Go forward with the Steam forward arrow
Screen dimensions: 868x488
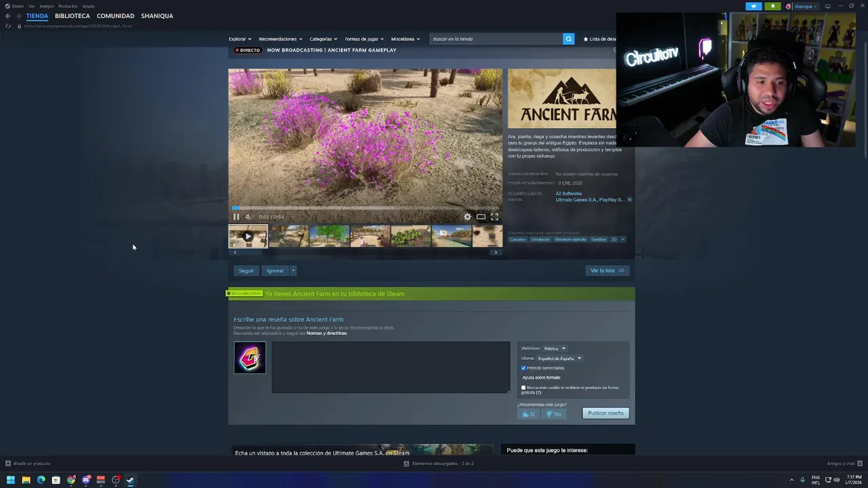pos(19,16)
